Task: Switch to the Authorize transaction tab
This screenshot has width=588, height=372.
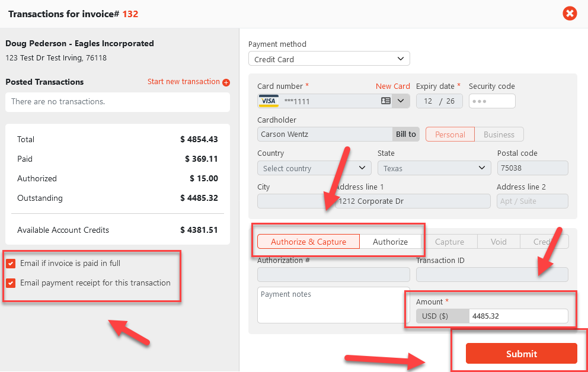Action: [390, 242]
